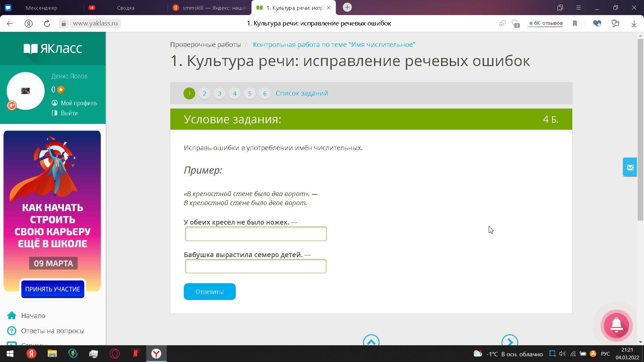
Task: Click the ЯКласс logo
Action: (53, 49)
